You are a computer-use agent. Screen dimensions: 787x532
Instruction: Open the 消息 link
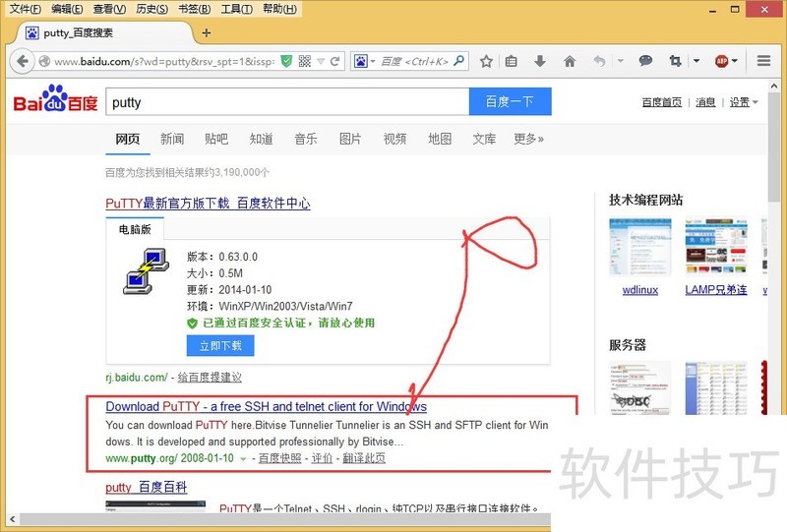[705, 102]
